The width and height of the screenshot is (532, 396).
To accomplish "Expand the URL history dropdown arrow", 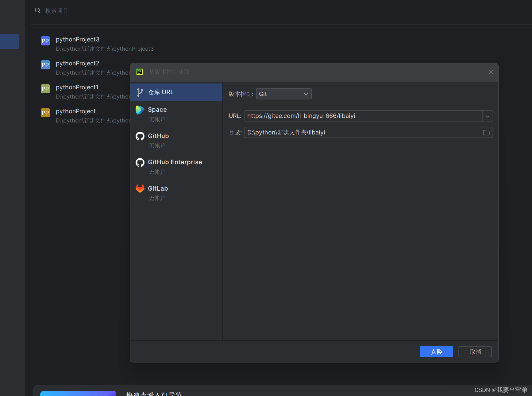I will tap(488, 116).
